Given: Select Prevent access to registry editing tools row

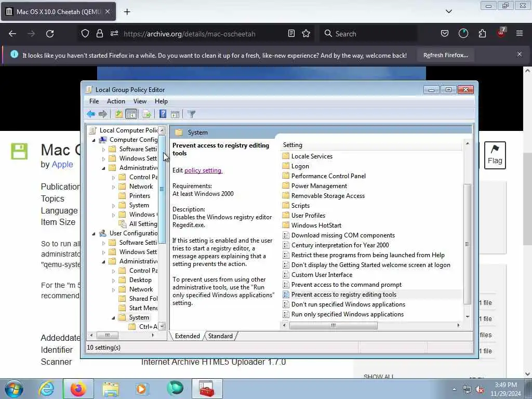Looking at the screenshot, I should pyautogui.click(x=344, y=295).
